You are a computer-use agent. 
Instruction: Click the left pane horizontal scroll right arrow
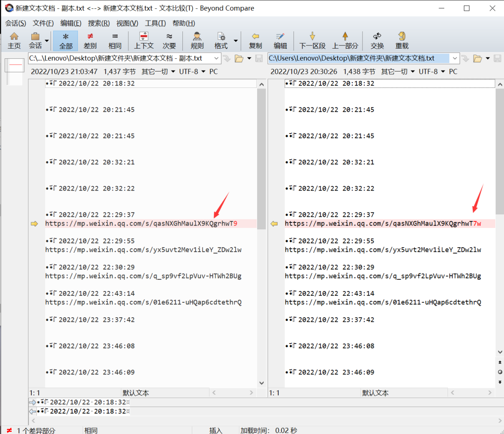[252, 392]
